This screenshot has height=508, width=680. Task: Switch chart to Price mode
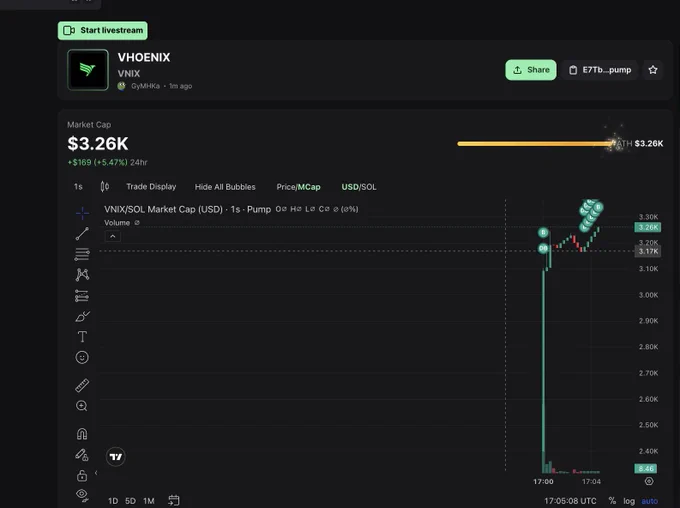point(286,187)
